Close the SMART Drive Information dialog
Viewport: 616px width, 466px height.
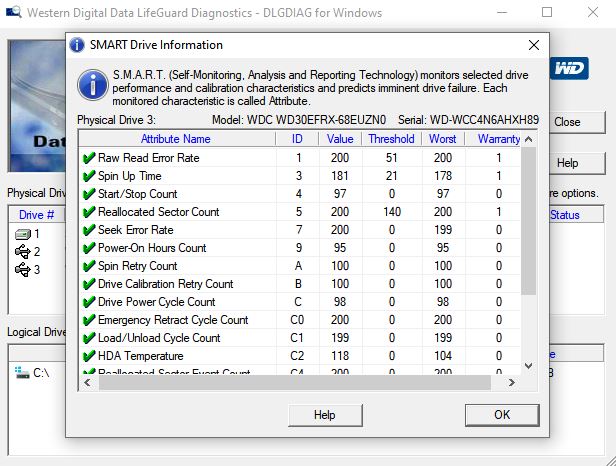tap(534, 45)
